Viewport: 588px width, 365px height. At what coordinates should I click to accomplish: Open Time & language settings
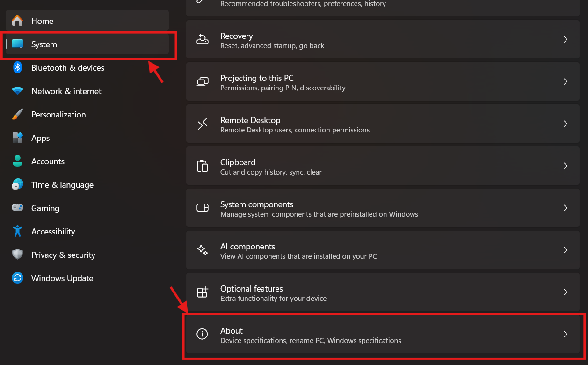click(x=62, y=185)
